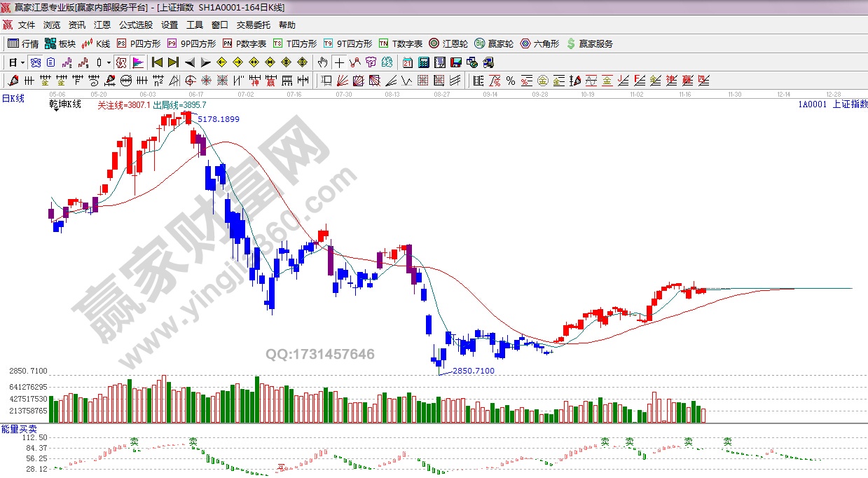The height and width of the screenshot is (478, 868).
Task: Click the percent (%) line tool
Action: point(510,81)
